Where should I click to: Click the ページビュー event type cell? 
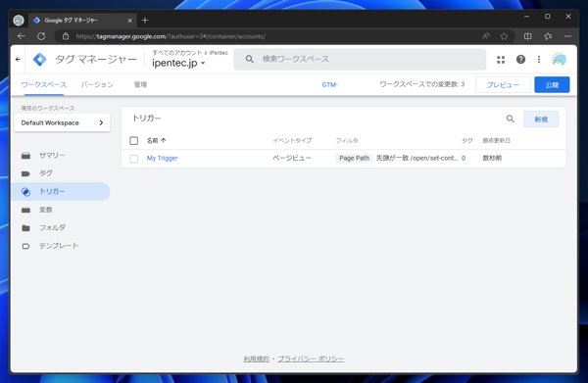pyautogui.click(x=291, y=158)
